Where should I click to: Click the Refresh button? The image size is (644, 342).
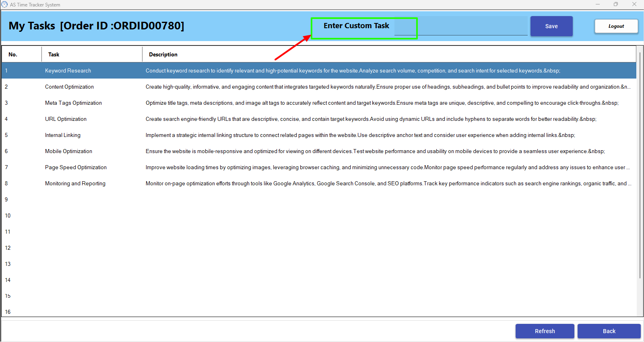[x=545, y=331]
